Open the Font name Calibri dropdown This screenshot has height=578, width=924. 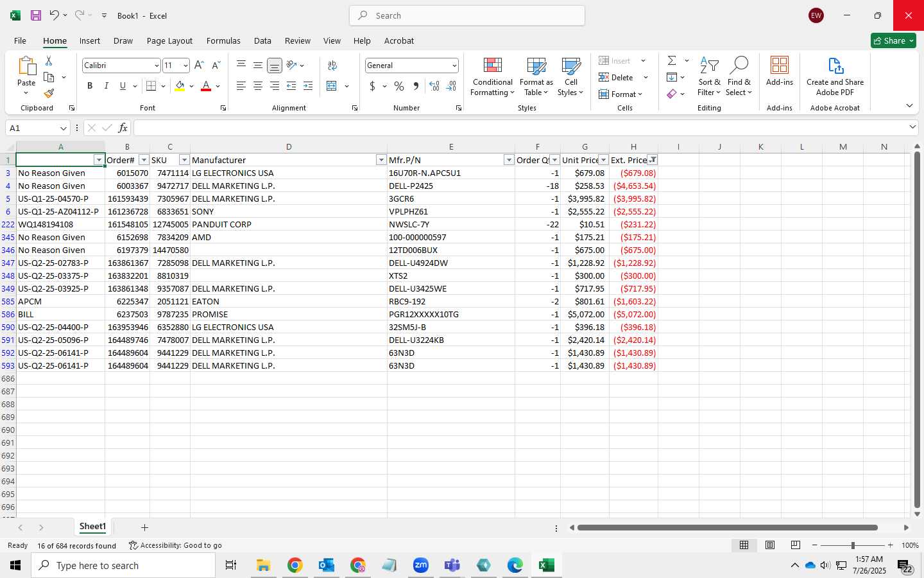coord(156,66)
